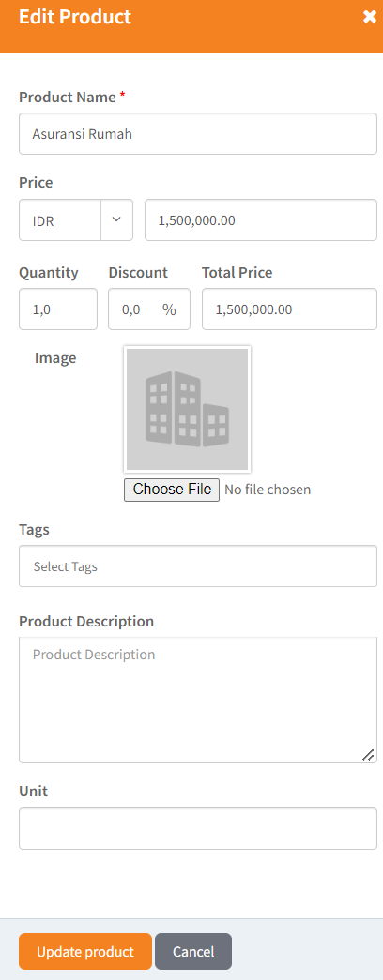
Task: Click the empty Unit input field
Action: pos(198,828)
